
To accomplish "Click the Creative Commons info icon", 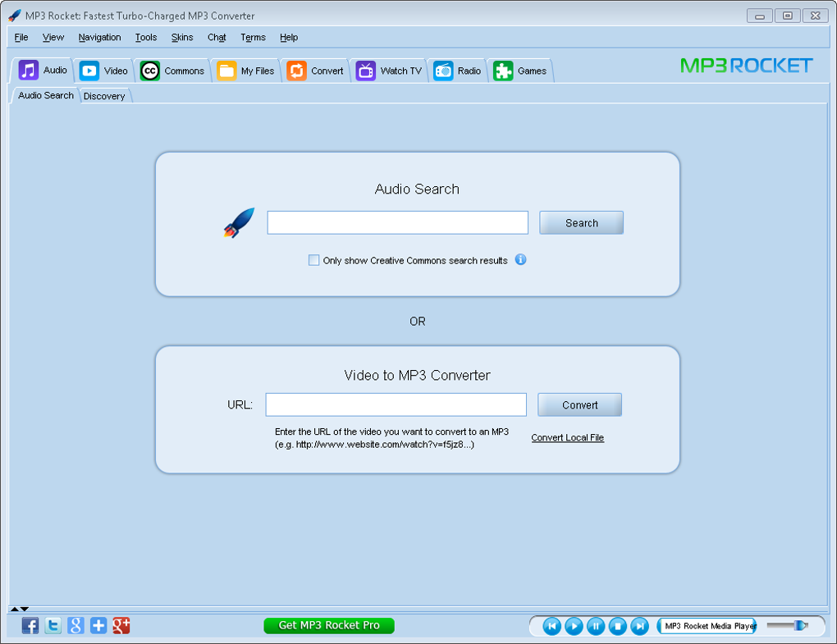I will 520,260.
